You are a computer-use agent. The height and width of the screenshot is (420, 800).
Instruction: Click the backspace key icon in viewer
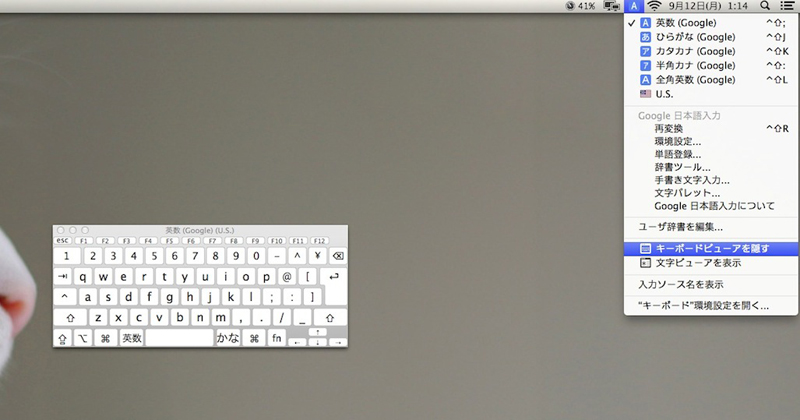coord(338,256)
